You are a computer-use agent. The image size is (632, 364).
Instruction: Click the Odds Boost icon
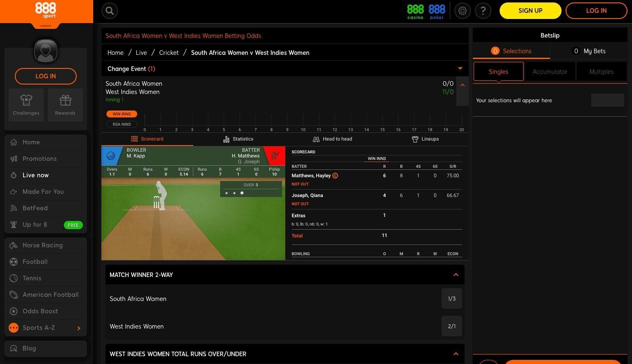[14, 311]
